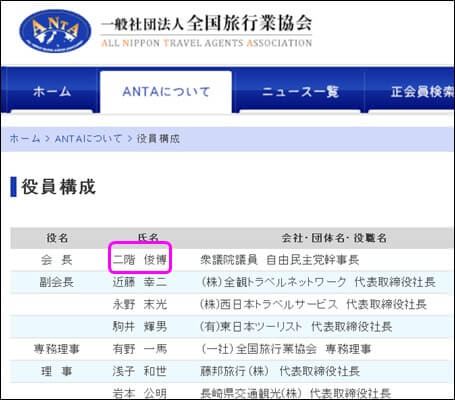Click the 専務理事 role cell
Image resolution: width=455 pixels, height=400 pixels.
click(57, 349)
